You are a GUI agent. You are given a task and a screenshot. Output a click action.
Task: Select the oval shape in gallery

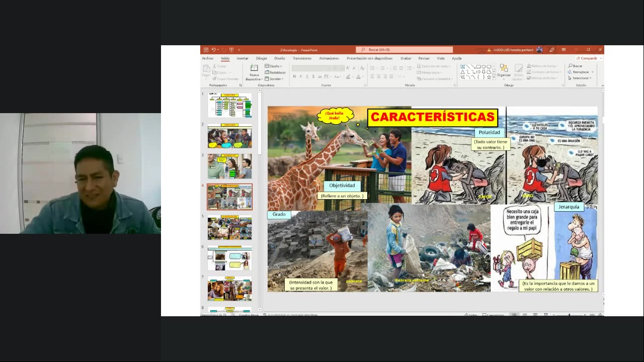pyautogui.click(x=484, y=66)
